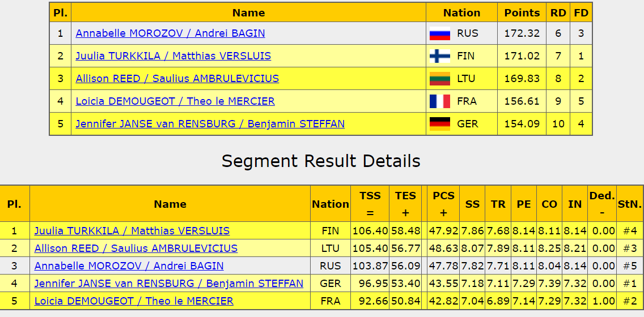Open Loicia DEMOUGEOT link in Segment Result Details
This screenshot has width=644, height=317.
(x=134, y=301)
